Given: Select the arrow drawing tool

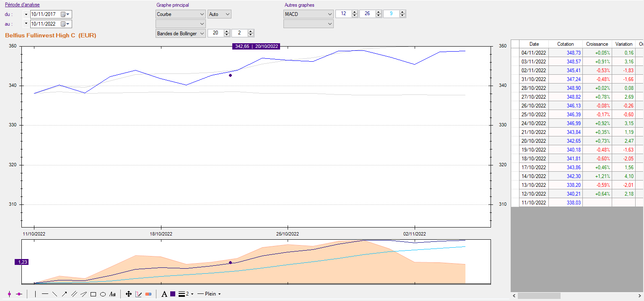Looking at the screenshot, I should click(x=65, y=294).
